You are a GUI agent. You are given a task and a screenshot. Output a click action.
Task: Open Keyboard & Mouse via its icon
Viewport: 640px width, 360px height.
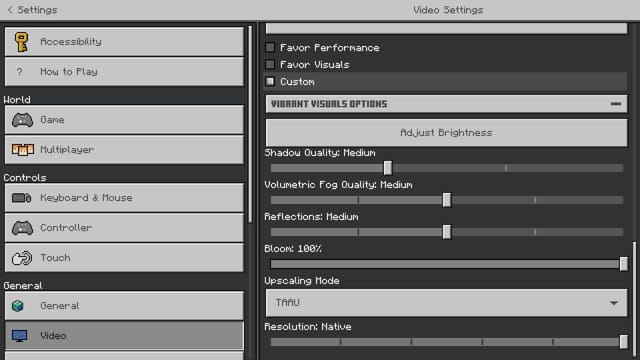[22, 198]
